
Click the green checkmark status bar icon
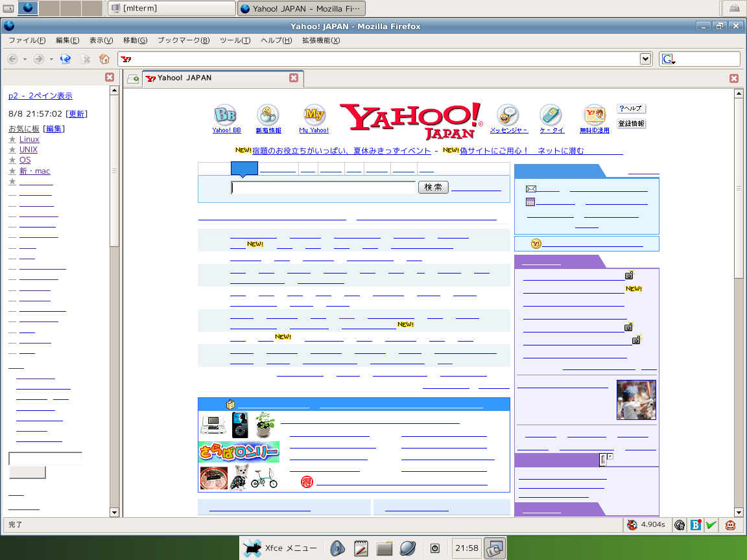click(711, 525)
